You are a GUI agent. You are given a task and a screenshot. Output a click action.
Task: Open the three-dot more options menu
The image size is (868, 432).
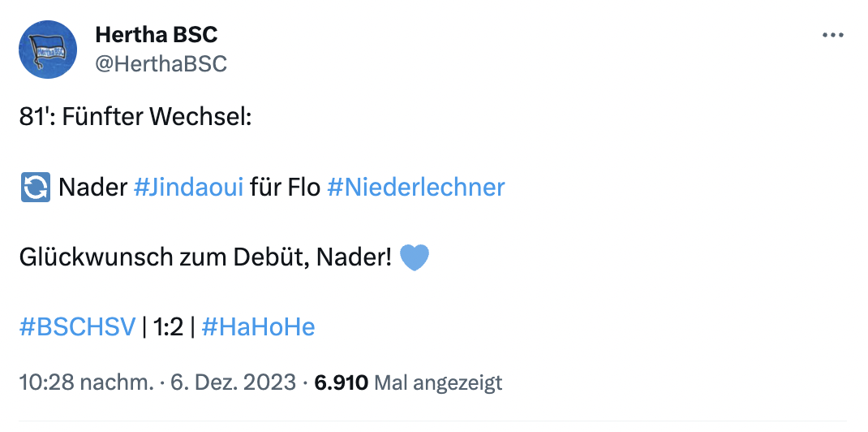[833, 36]
